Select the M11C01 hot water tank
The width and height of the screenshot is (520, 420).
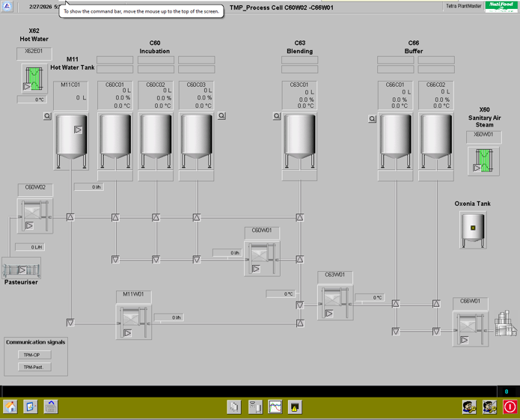pos(72,141)
